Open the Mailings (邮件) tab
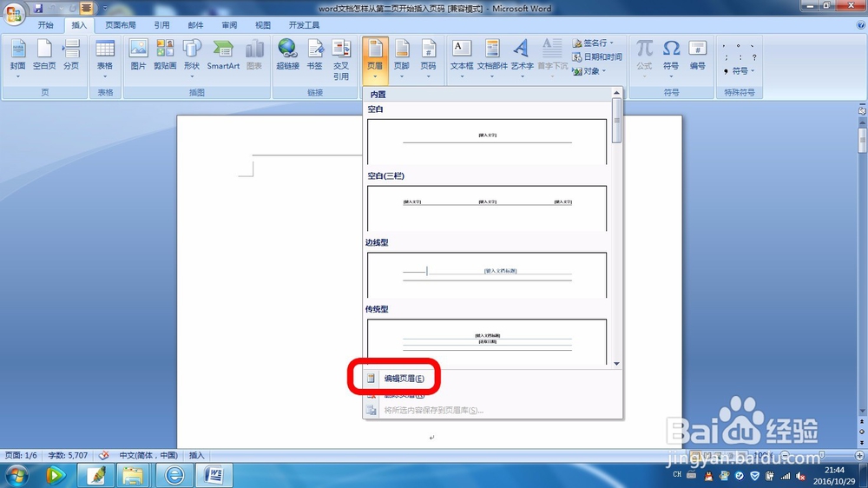Viewport: 868px width, 488px height. [195, 25]
